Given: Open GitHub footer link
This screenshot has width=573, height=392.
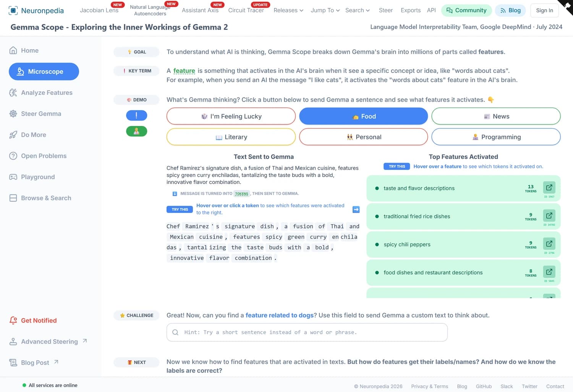Looking at the screenshot, I should click(484, 386).
